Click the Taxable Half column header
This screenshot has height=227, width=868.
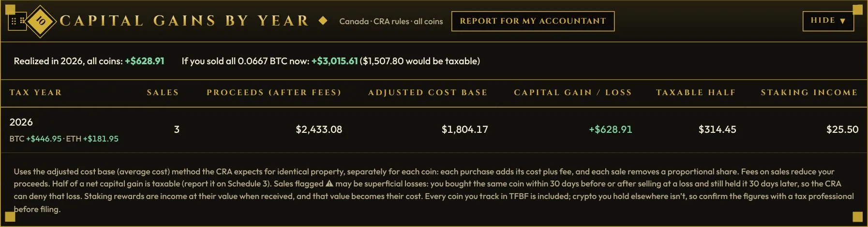tap(696, 92)
